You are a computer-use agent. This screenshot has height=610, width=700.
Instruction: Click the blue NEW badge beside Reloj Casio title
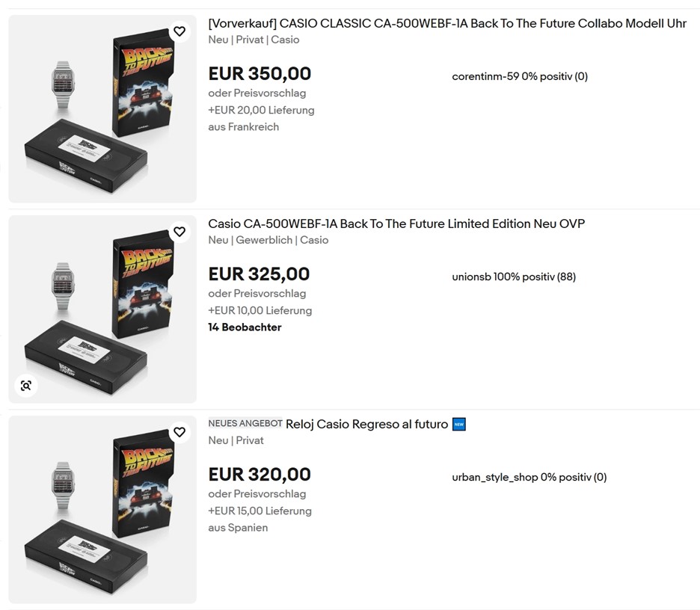[457, 424]
